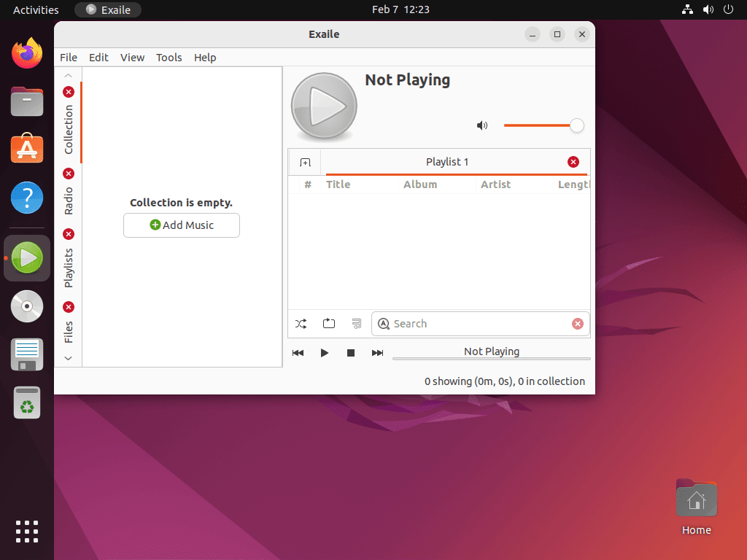Toggle repeat playlist mode

pyautogui.click(x=328, y=323)
